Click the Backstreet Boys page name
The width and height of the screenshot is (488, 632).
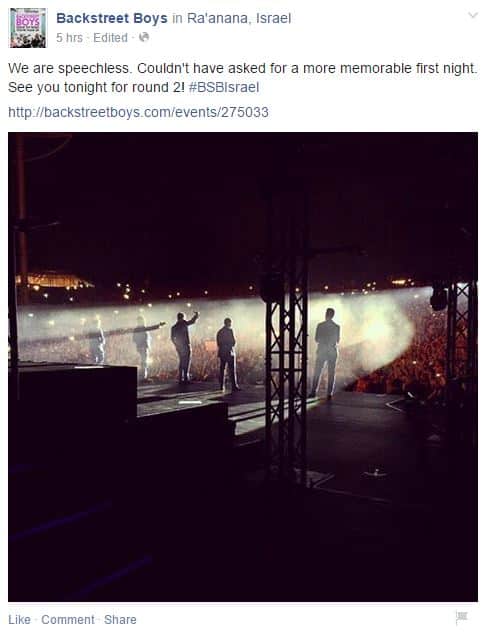pyautogui.click(x=112, y=18)
